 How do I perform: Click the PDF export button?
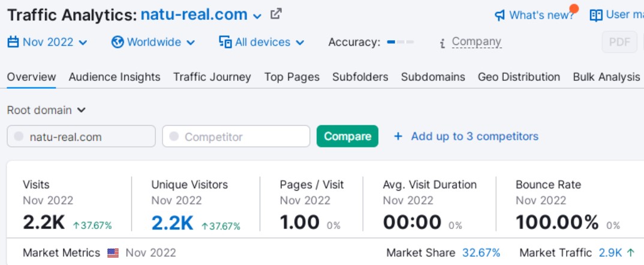tap(619, 42)
